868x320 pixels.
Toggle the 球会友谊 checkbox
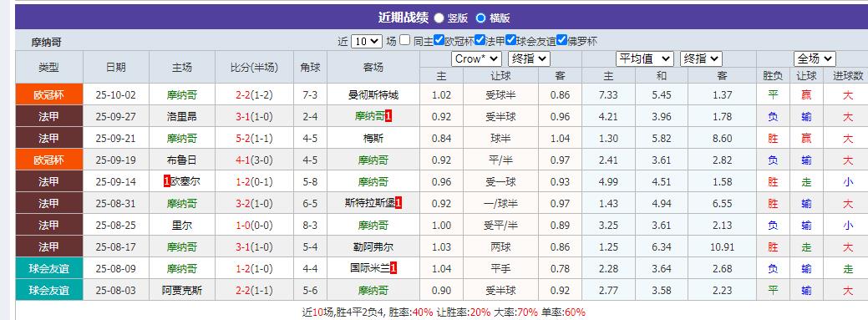coord(511,40)
